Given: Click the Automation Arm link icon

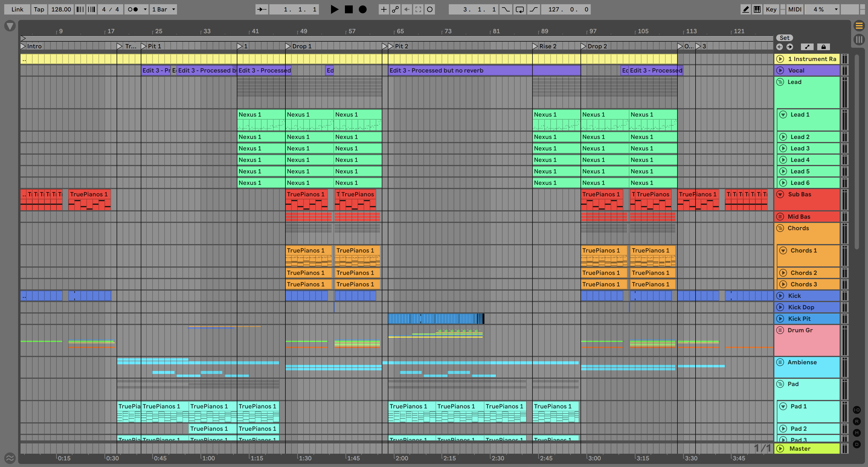Looking at the screenshot, I should 395,9.
